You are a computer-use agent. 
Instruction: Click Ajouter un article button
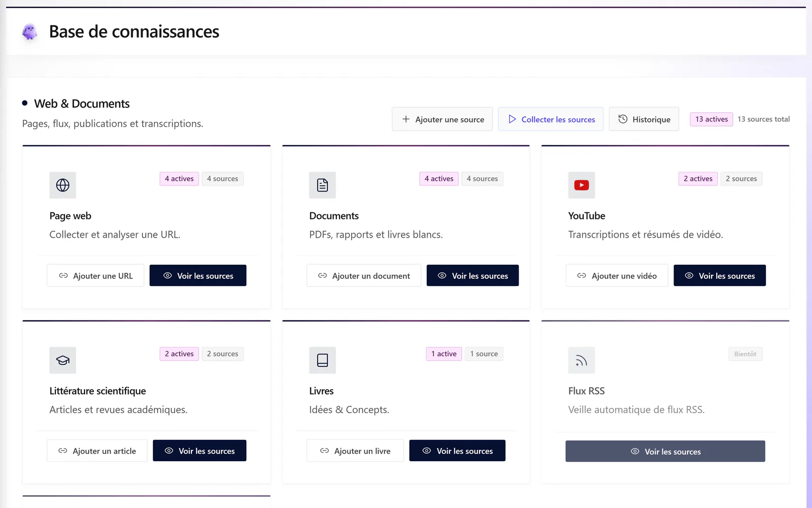97,451
